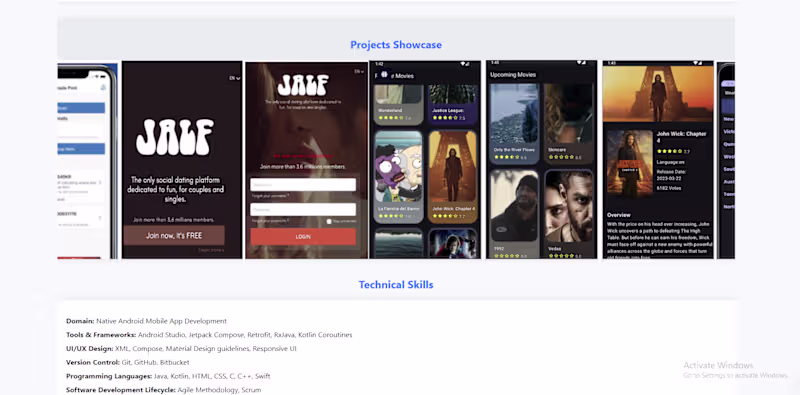Click the JALF logo on login screen

pyautogui.click(x=303, y=85)
